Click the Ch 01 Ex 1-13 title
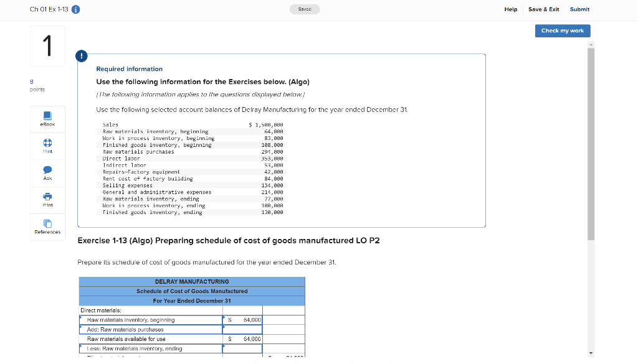Image resolution: width=638 pixels, height=364 pixels. click(49, 9)
